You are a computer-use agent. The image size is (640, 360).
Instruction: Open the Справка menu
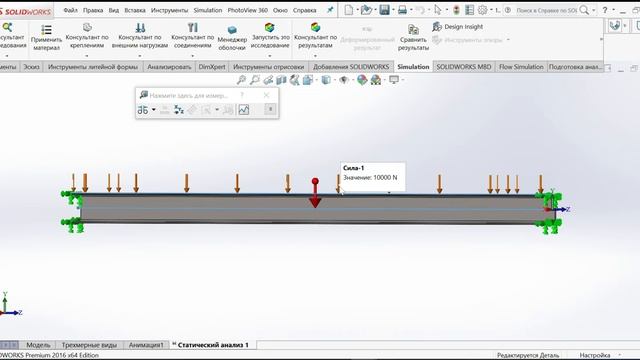click(x=304, y=10)
